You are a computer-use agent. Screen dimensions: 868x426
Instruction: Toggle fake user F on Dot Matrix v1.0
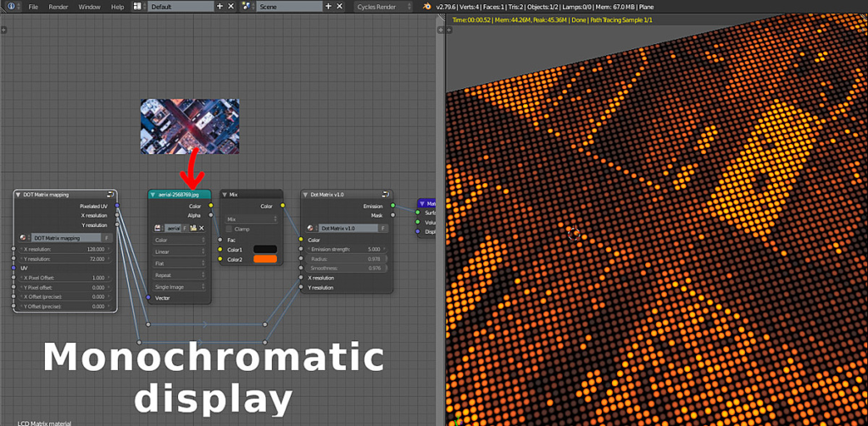pyautogui.click(x=382, y=228)
